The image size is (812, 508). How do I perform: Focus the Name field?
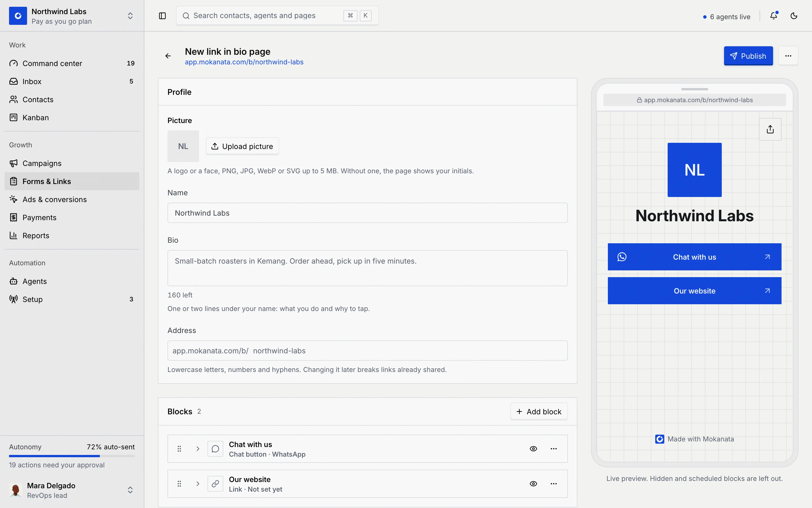tap(367, 213)
